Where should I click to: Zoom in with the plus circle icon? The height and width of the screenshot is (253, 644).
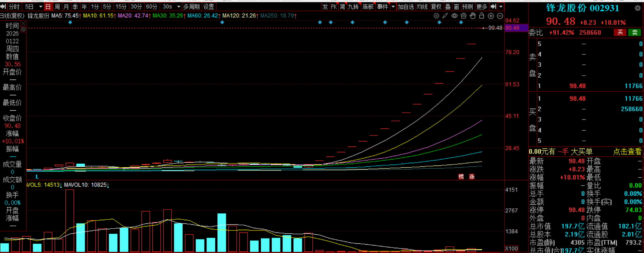point(491,16)
